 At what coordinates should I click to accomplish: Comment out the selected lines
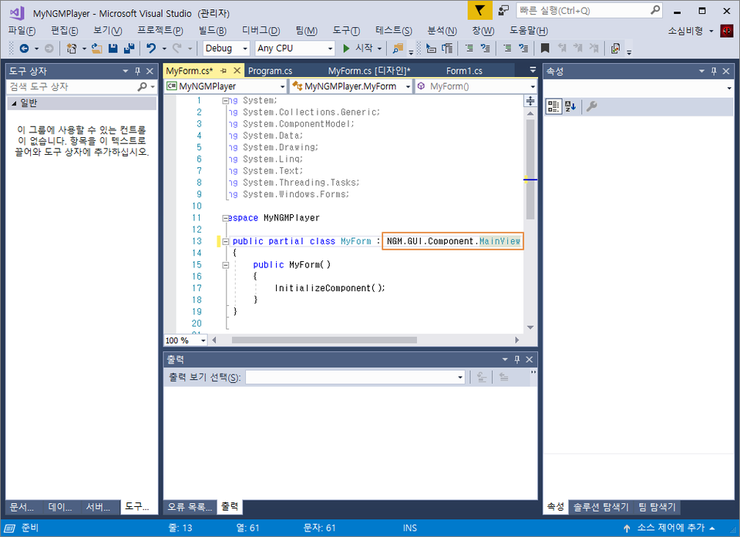pyautogui.click(x=507, y=48)
